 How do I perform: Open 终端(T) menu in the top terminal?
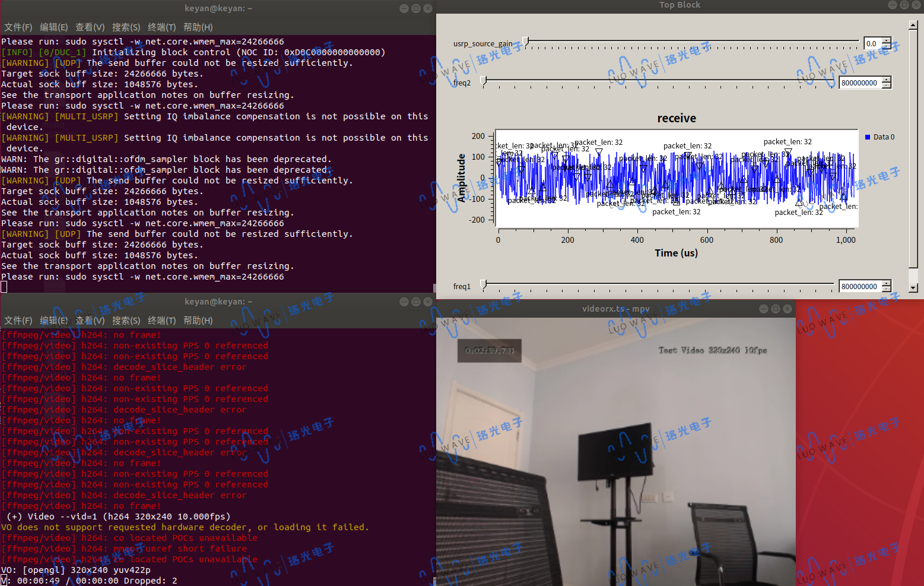tap(161, 27)
